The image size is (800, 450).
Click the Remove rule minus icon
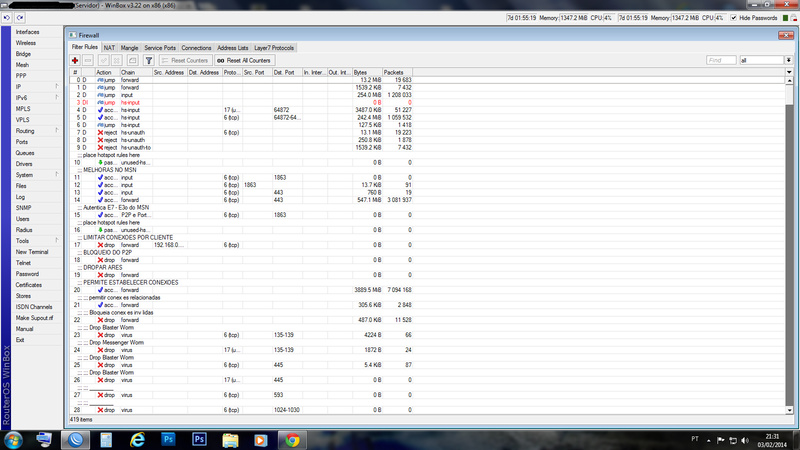(88, 60)
